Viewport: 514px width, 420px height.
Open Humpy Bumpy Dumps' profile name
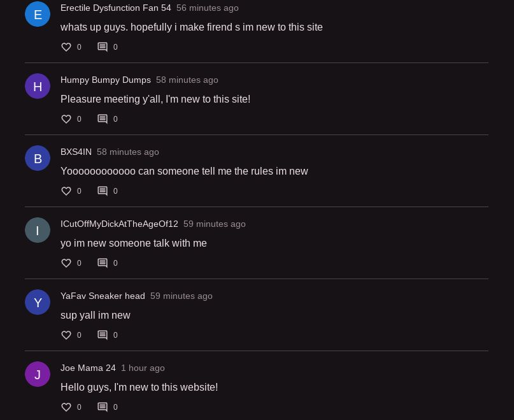[x=106, y=80]
